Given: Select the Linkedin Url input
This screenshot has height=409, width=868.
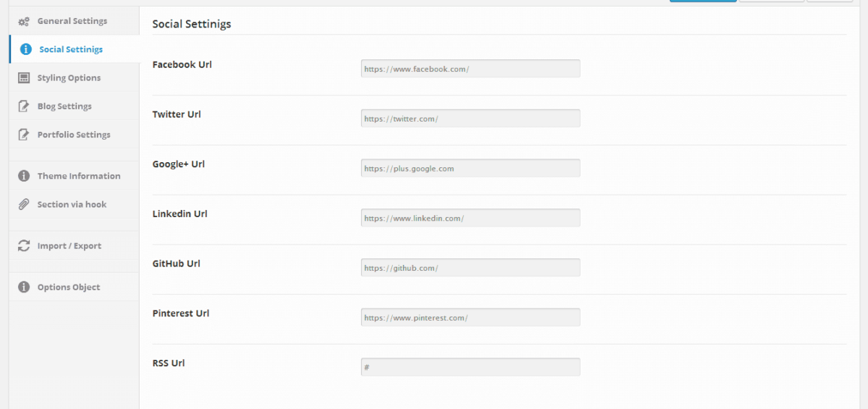Looking at the screenshot, I should [x=470, y=218].
